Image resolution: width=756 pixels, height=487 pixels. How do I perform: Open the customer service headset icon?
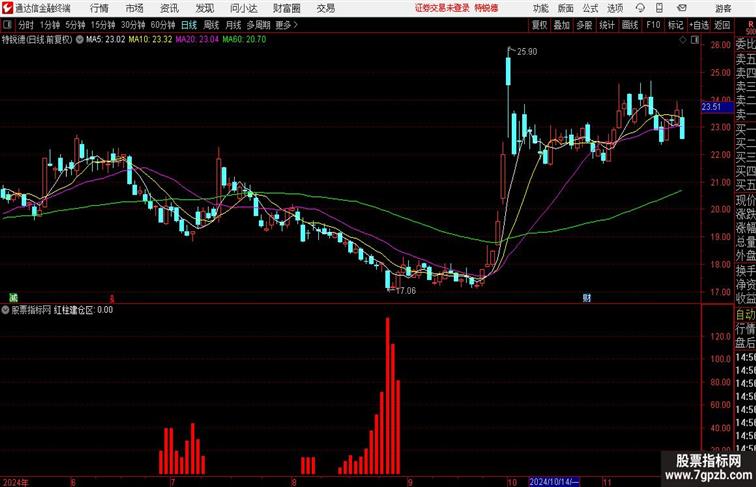(640, 8)
